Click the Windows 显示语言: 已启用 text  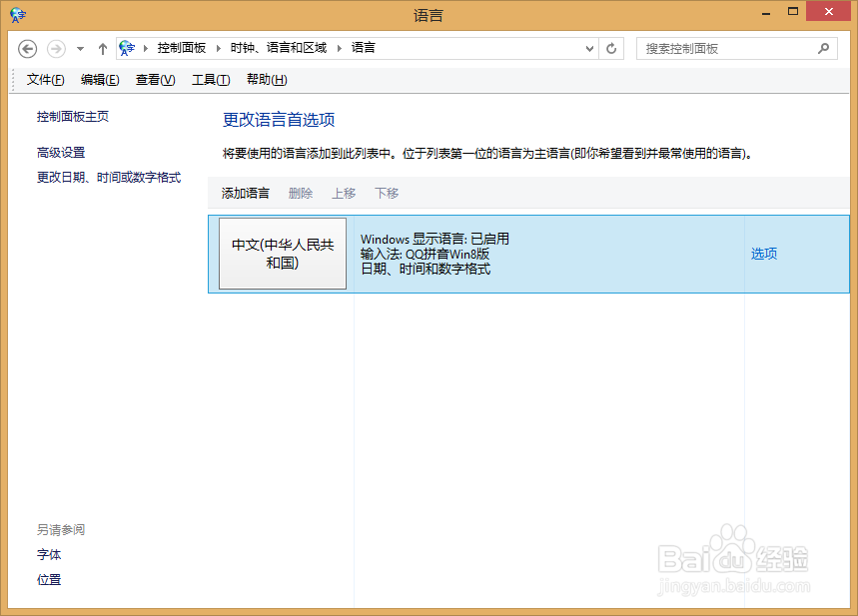pos(434,239)
